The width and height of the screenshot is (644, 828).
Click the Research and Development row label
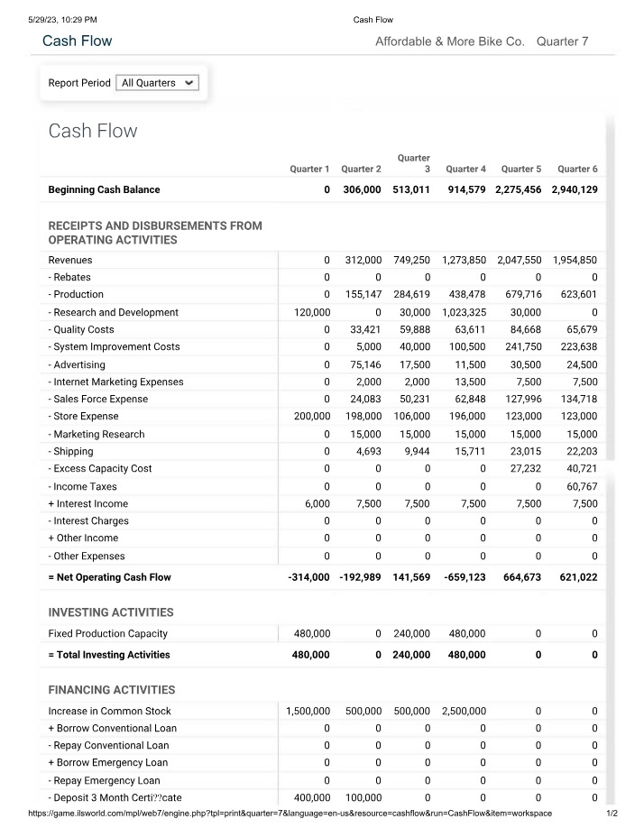click(113, 312)
